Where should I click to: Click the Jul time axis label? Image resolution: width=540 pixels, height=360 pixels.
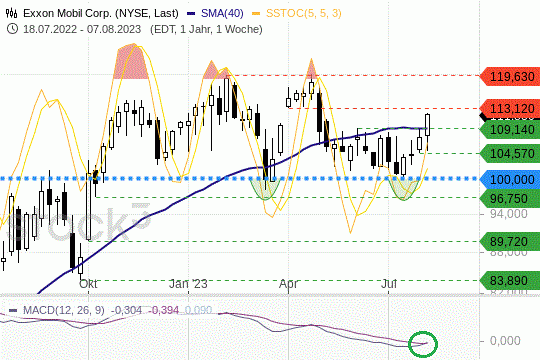[x=388, y=284]
